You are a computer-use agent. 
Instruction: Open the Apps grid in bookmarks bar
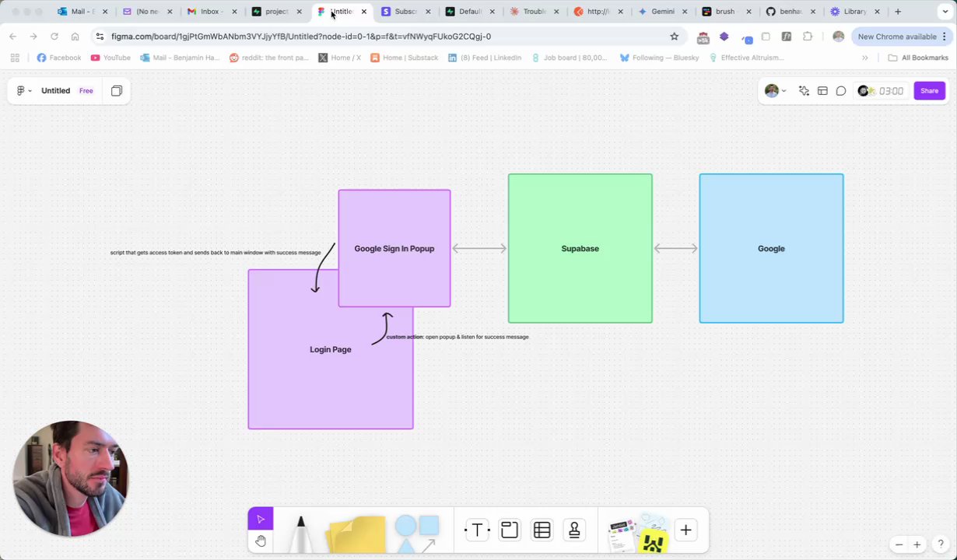pyautogui.click(x=15, y=58)
